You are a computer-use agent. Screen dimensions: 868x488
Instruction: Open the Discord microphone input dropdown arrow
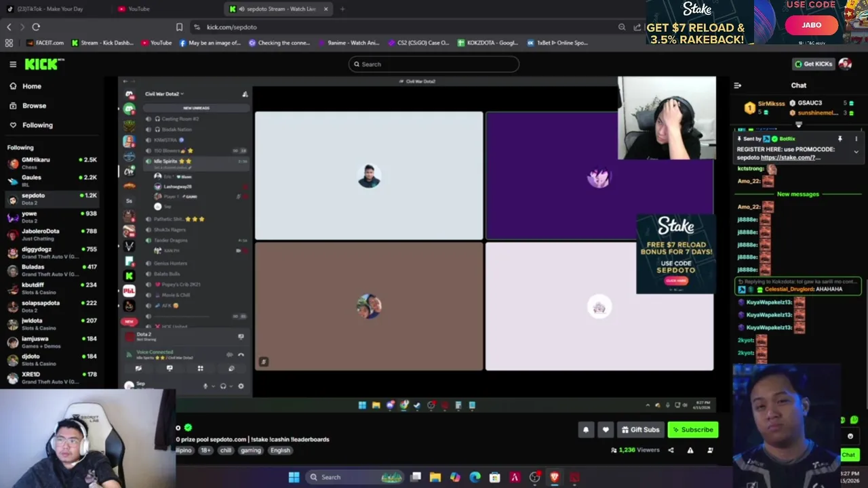pos(213,386)
